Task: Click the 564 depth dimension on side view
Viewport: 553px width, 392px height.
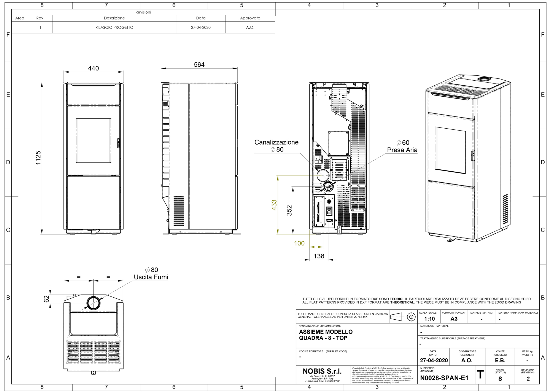Action: point(199,65)
